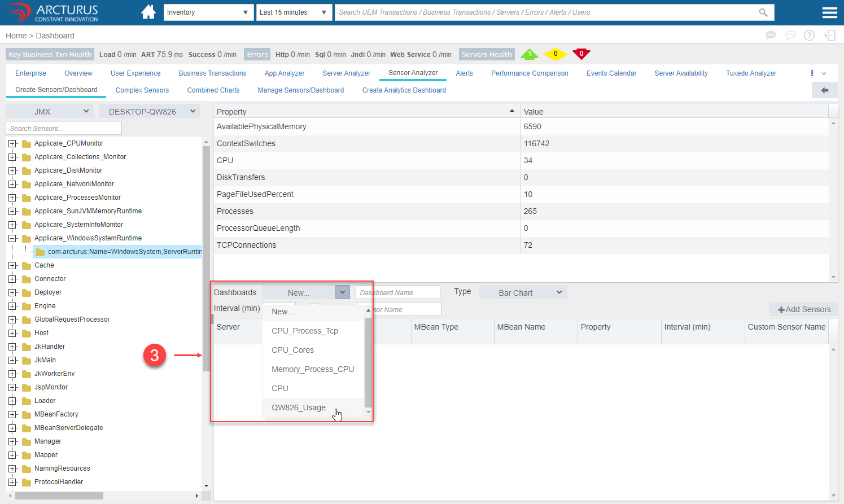Click the yellow diamond server health indicator
The width and height of the screenshot is (844, 504).
555,54
